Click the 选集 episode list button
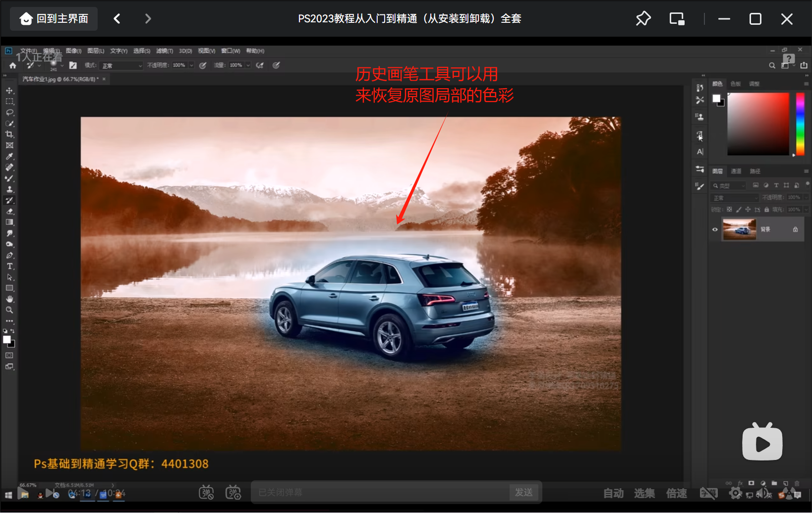Image resolution: width=812 pixels, height=513 pixels. 644,493
